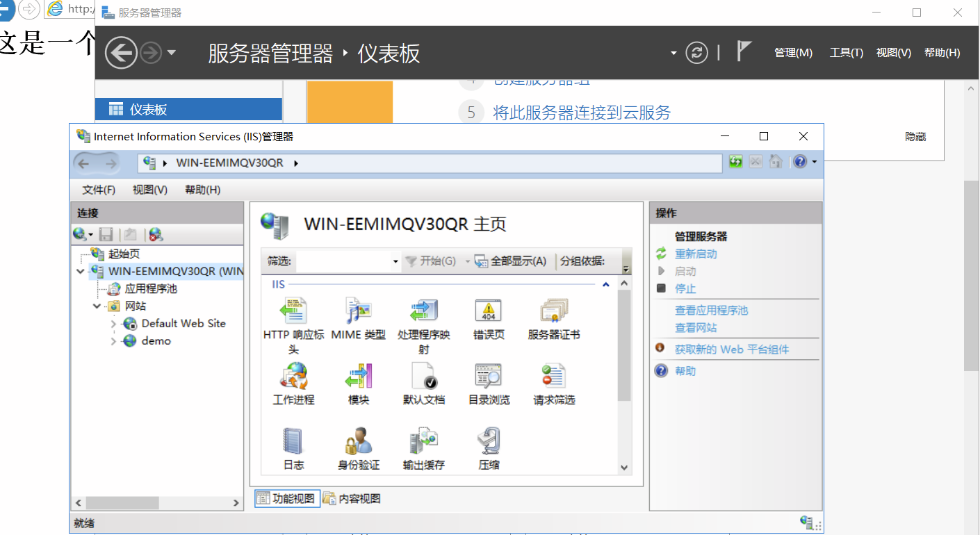Open 日志 feature icon
This screenshot has height=535, width=980.
(293, 441)
